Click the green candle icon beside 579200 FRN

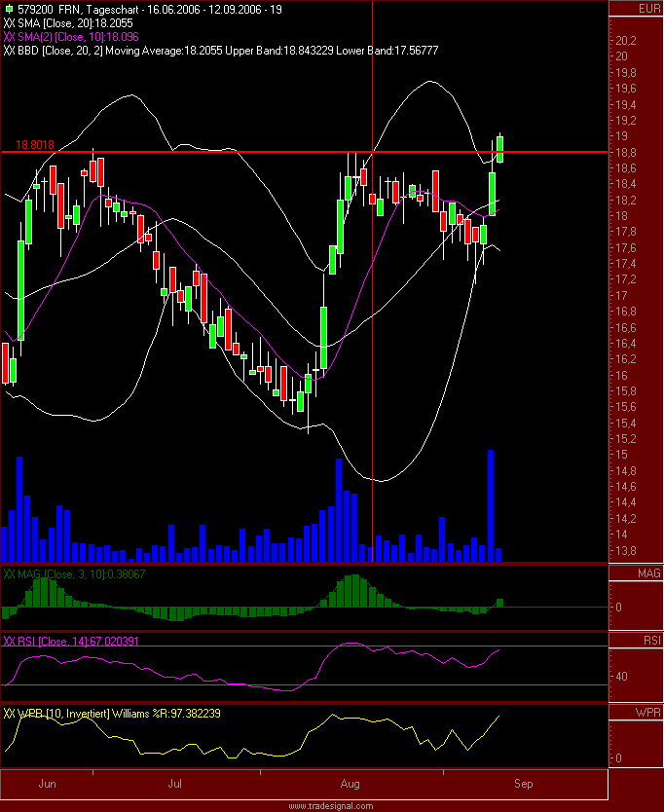point(10,10)
